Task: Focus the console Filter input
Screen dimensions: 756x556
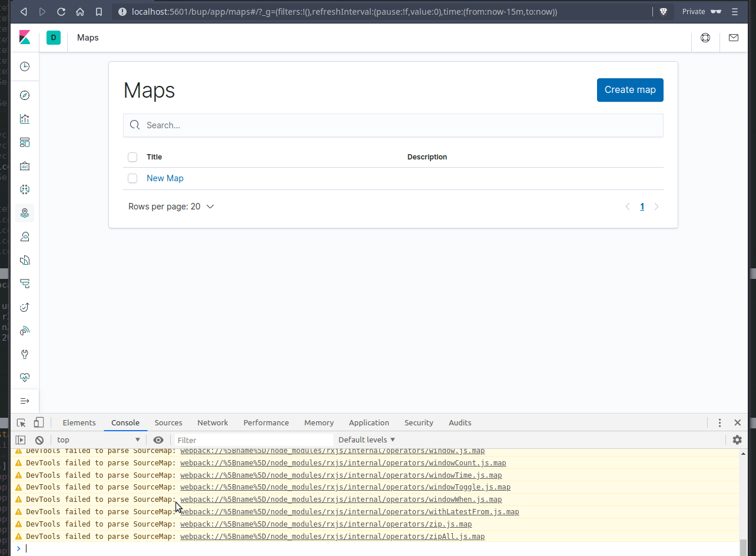Action: pos(254,440)
